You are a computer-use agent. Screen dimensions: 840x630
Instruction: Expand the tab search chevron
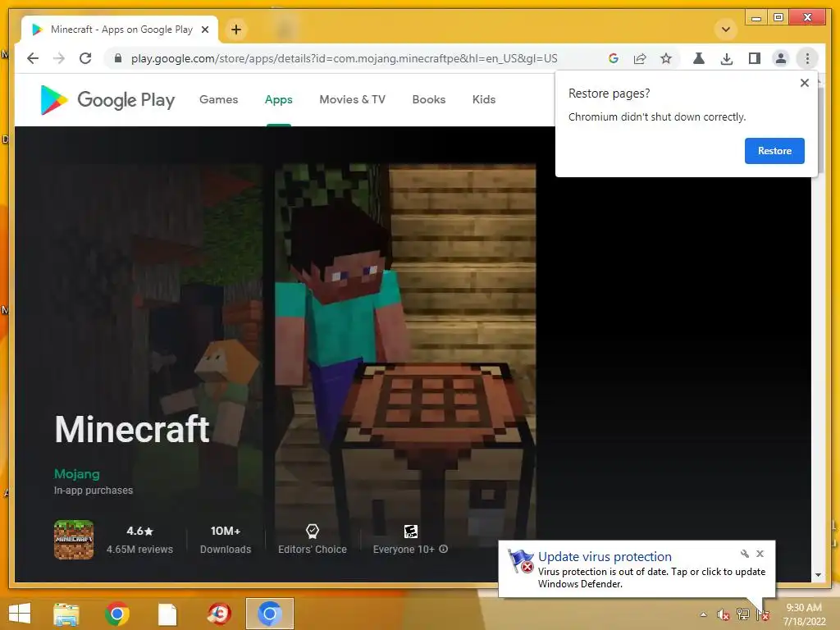pos(726,30)
